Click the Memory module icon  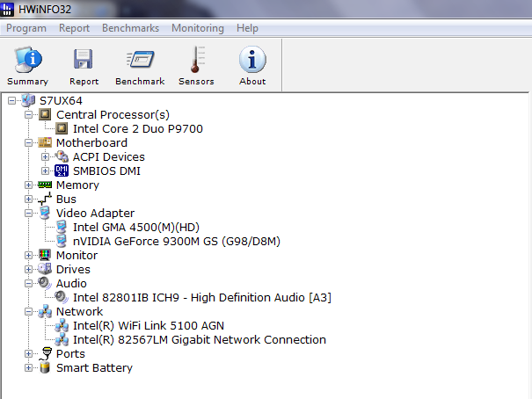(x=45, y=185)
